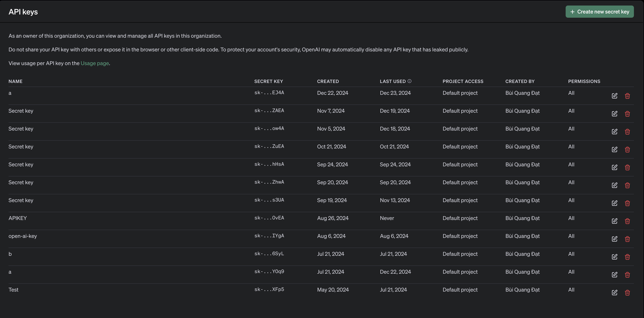Viewport: 644px width, 318px height.
Task: Open the Usage page link
Action: (95, 63)
